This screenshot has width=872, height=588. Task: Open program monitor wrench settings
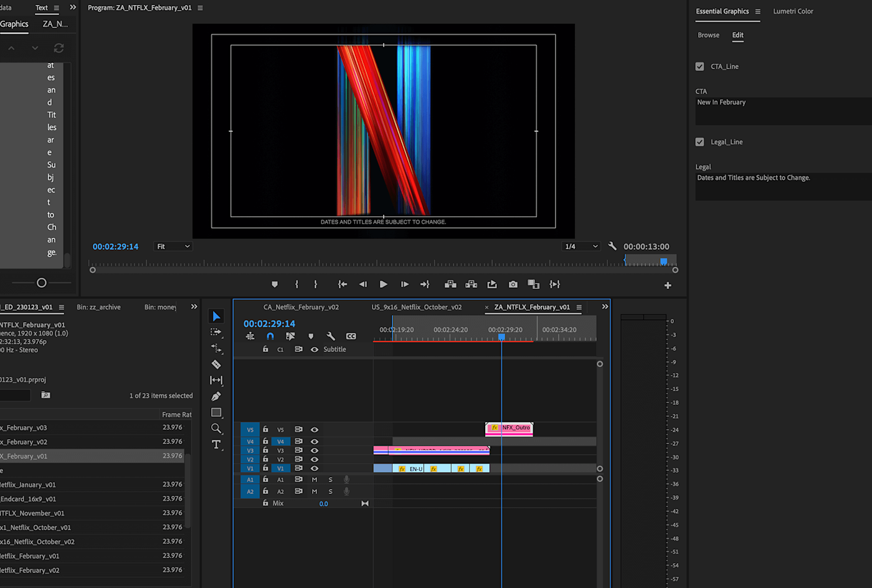click(612, 246)
